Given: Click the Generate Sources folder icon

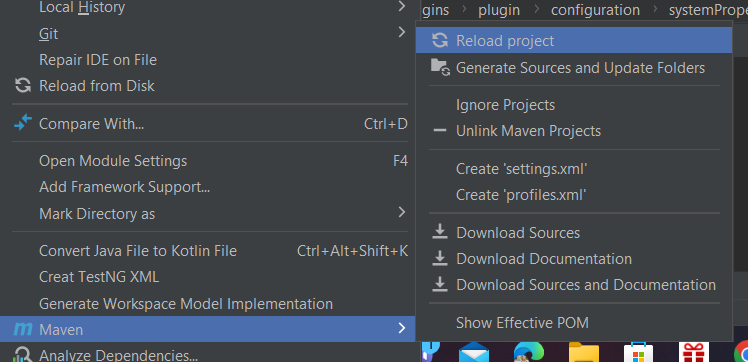Looking at the screenshot, I should tap(440, 67).
